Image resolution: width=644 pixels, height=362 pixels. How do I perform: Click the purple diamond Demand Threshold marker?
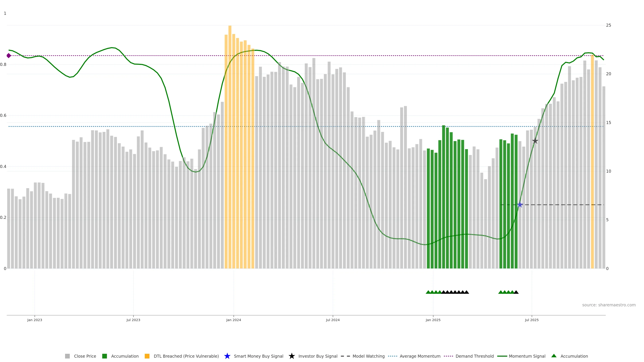tap(9, 55)
